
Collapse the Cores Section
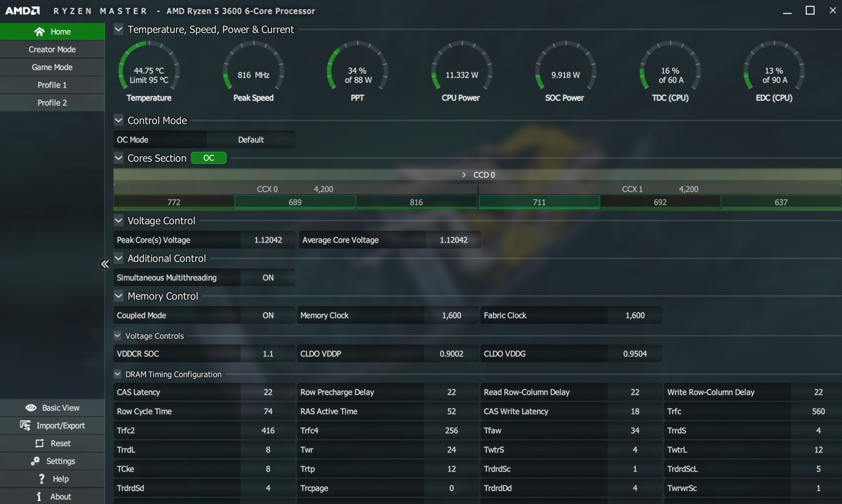click(x=118, y=158)
